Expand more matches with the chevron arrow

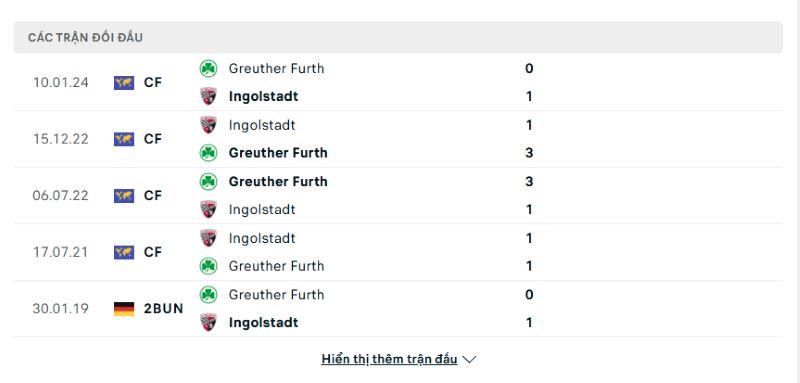point(469,360)
